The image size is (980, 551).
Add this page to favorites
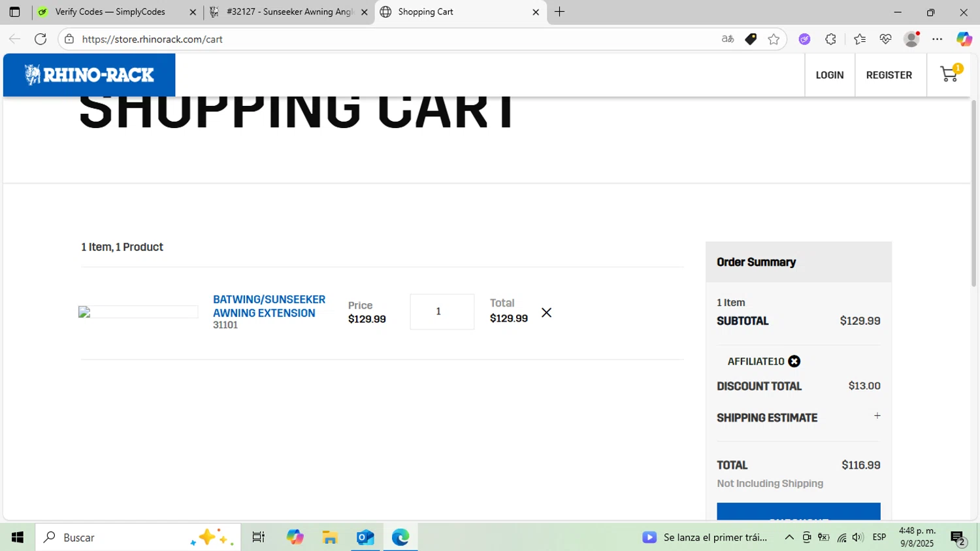[774, 39]
